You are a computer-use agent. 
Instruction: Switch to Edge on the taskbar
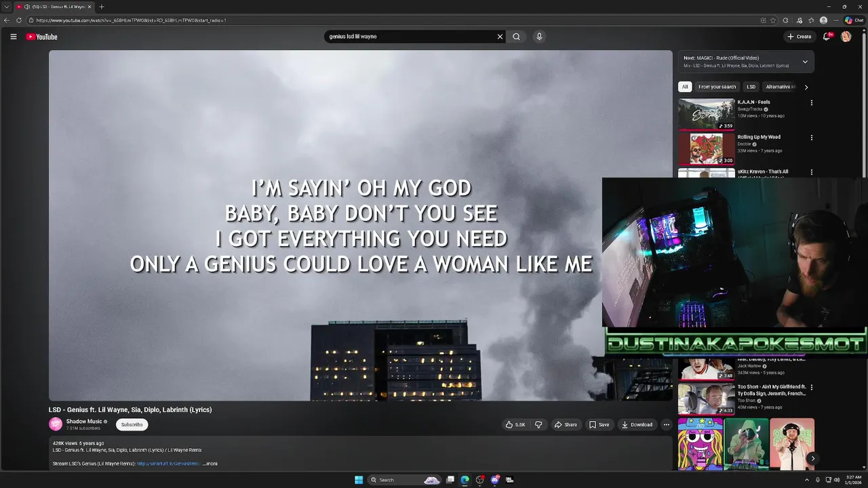click(x=465, y=480)
